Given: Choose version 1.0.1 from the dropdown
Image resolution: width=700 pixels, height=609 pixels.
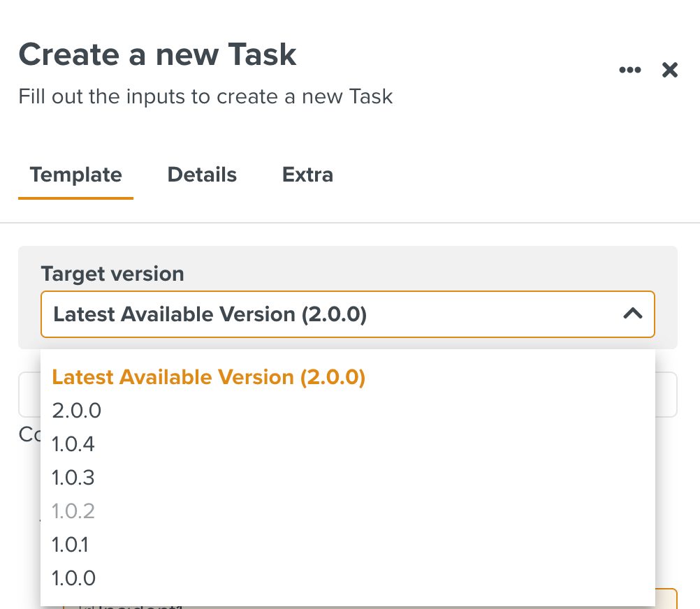Looking at the screenshot, I should pyautogui.click(x=71, y=545).
